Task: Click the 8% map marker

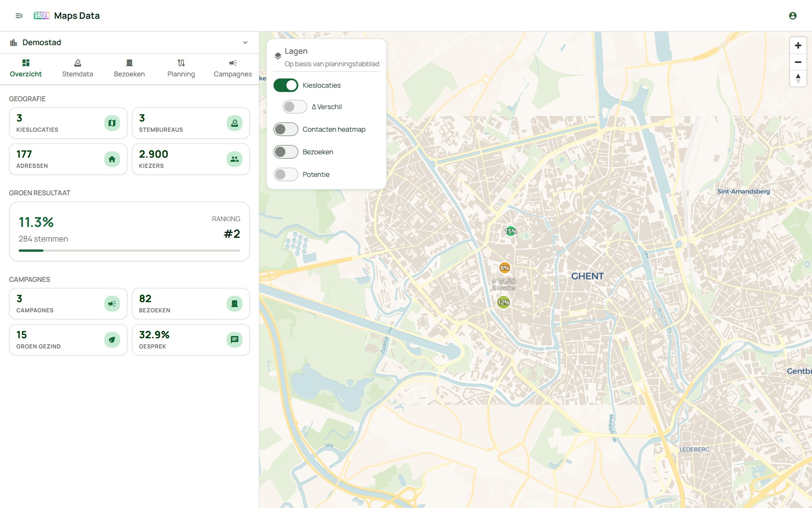Action: point(505,268)
